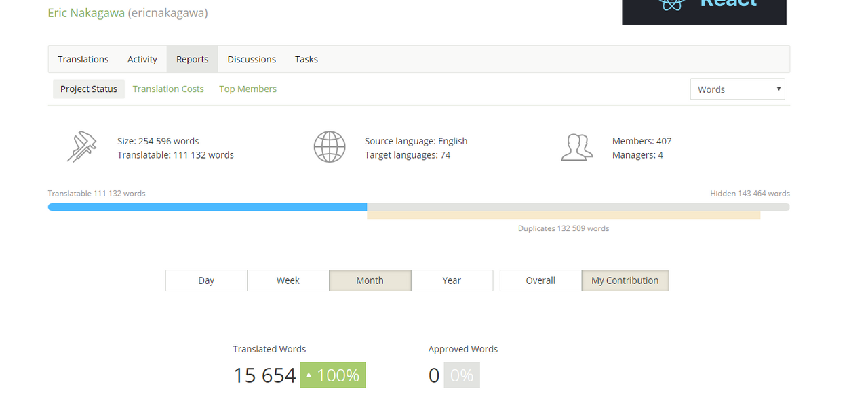868x418 pixels.
Task: Open the Translations tab
Action: click(83, 59)
